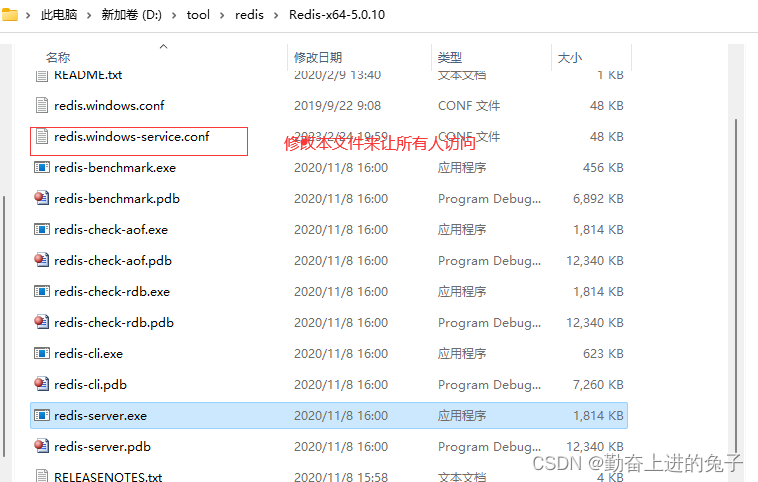Navigate to redis folder in breadcrumb

pyautogui.click(x=249, y=15)
